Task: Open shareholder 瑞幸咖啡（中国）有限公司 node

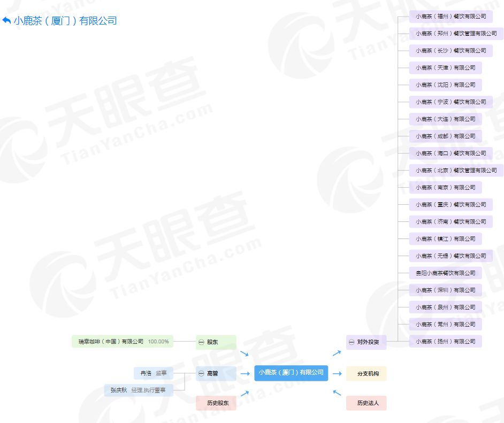Action: (123, 341)
